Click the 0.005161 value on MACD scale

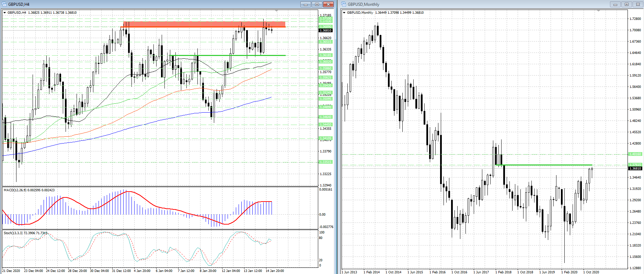326,190
